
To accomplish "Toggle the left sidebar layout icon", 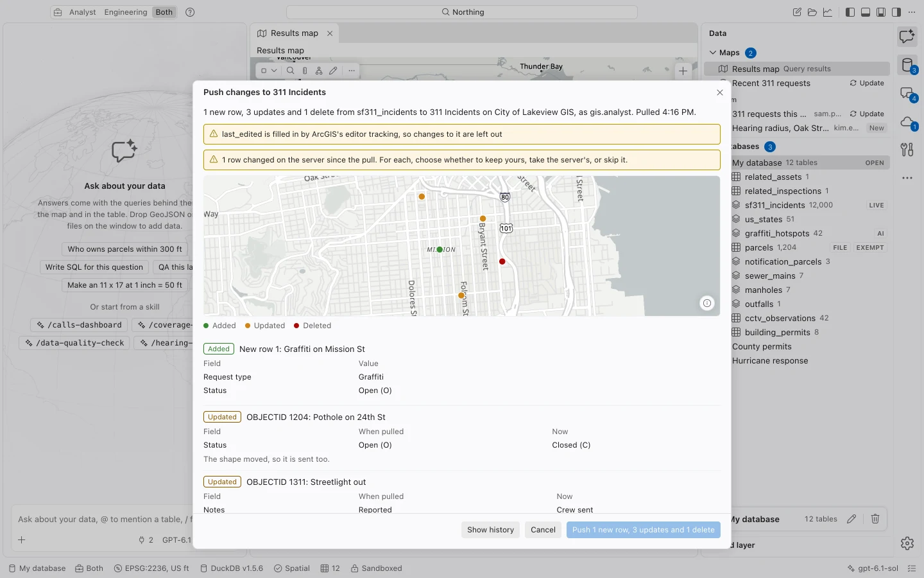I will pos(850,12).
